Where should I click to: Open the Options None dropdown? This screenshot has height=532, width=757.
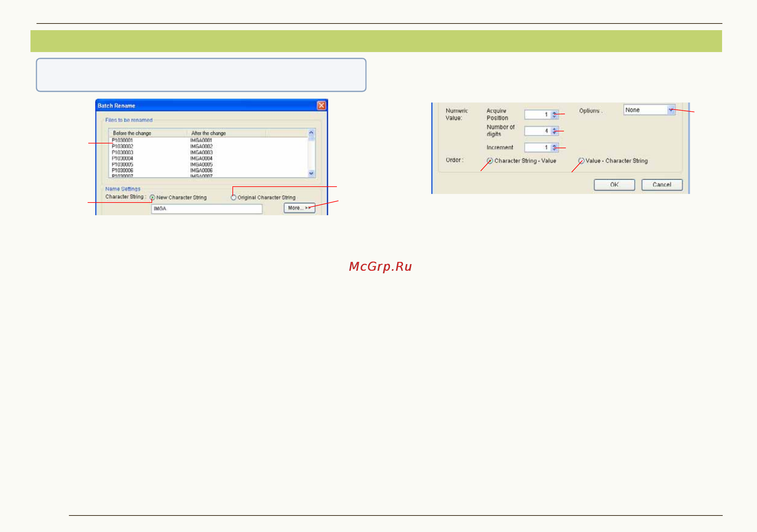(x=671, y=110)
